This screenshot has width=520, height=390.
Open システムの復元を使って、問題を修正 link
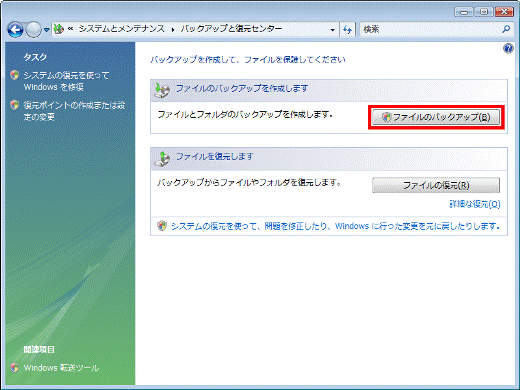[x=335, y=226]
